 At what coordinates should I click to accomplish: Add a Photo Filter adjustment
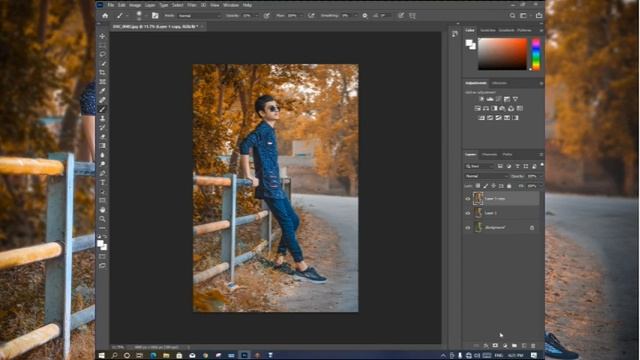point(502,109)
